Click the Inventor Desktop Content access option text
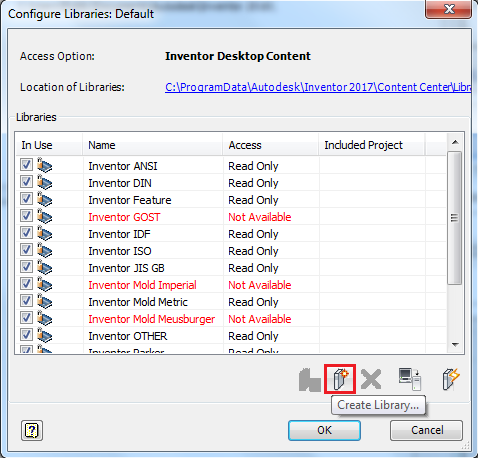The width and height of the screenshot is (478, 458). click(x=238, y=56)
